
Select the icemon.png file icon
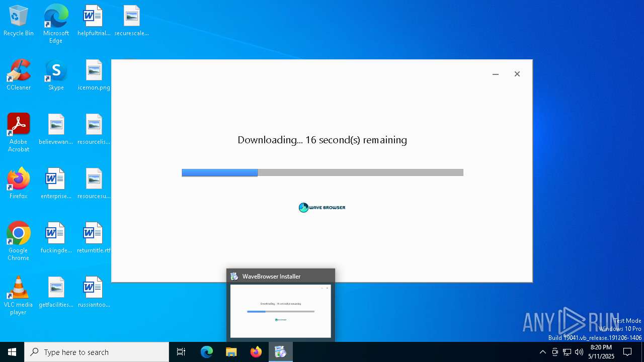pos(94,75)
